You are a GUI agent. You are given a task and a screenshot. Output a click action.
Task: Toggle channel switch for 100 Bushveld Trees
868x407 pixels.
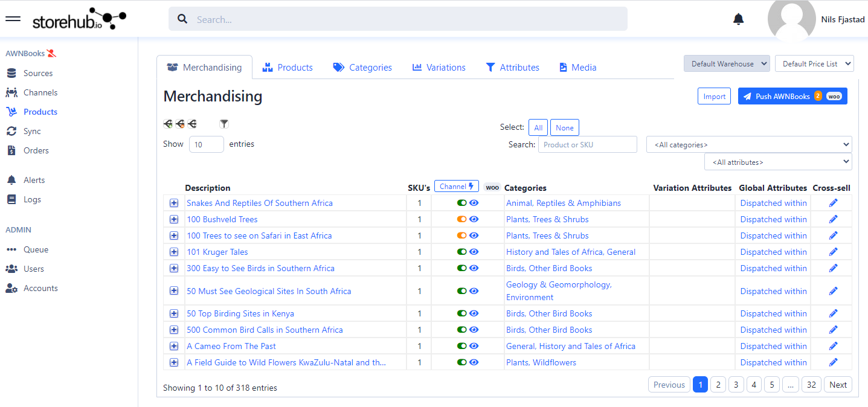click(x=462, y=219)
